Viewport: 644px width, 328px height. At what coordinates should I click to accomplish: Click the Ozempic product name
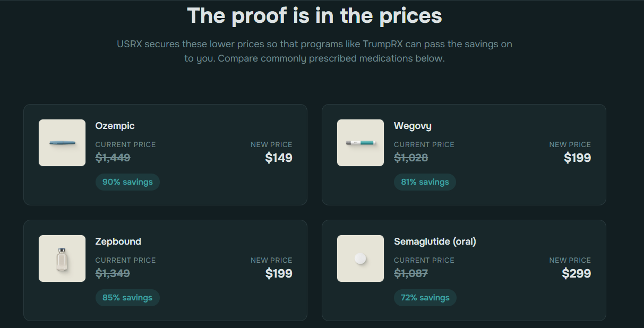pos(115,126)
